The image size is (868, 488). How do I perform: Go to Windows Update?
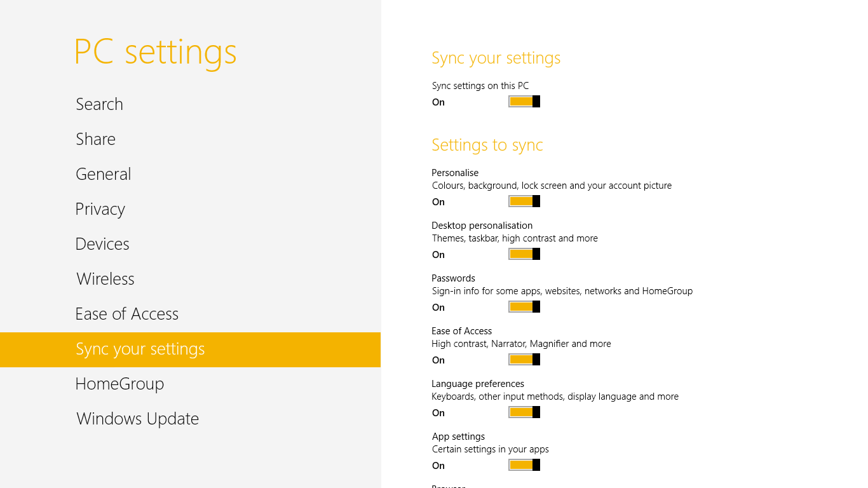(x=138, y=419)
